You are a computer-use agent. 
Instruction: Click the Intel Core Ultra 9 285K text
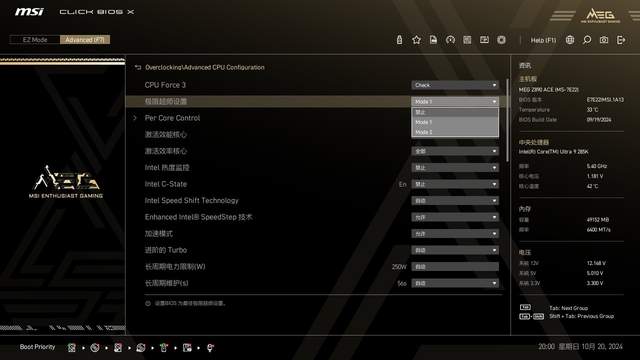pos(553,152)
